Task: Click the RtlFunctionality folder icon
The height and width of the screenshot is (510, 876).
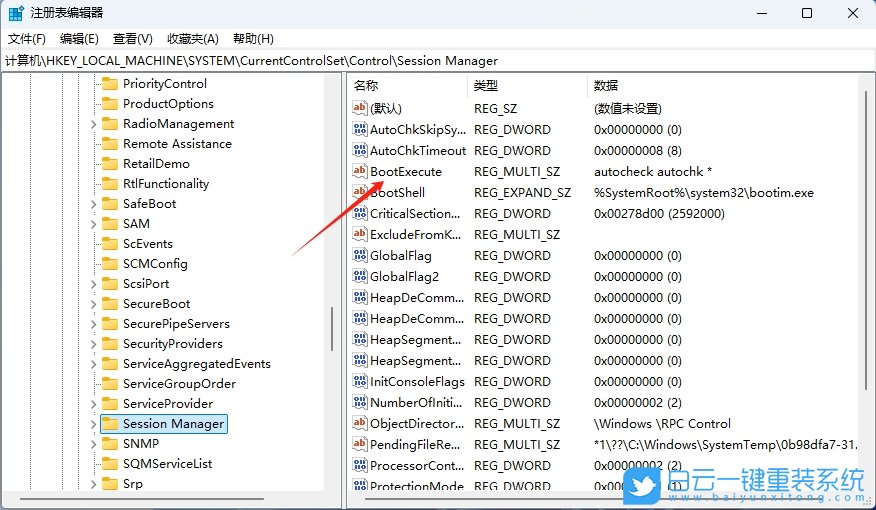Action: 110,184
